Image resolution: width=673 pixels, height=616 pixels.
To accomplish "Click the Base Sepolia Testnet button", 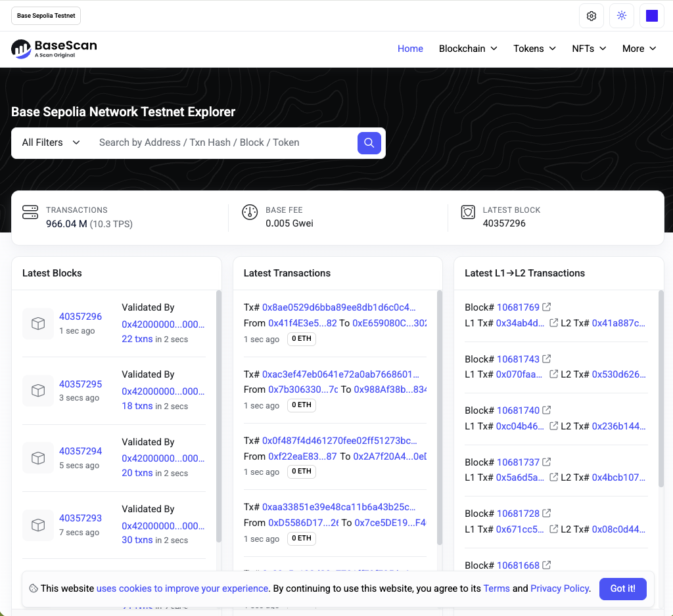I will pyautogui.click(x=46, y=16).
